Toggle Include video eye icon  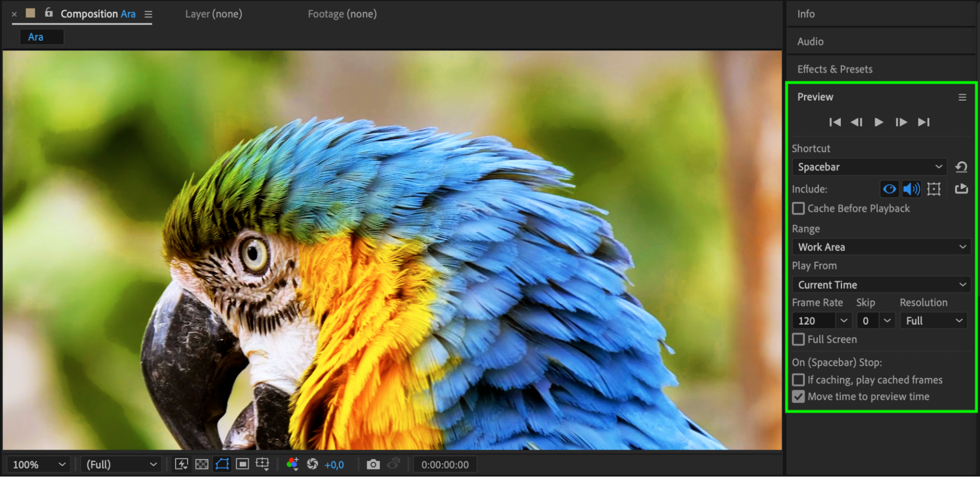(x=889, y=189)
